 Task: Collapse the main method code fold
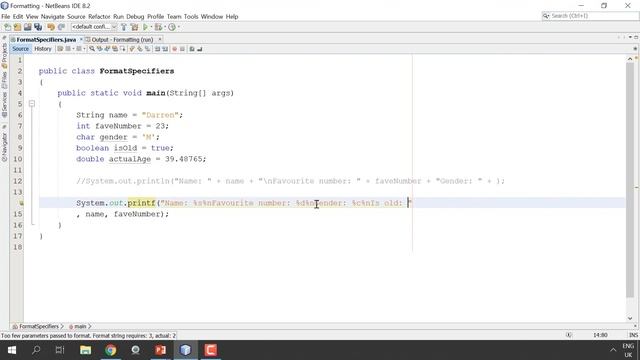pyautogui.click(x=32, y=104)
